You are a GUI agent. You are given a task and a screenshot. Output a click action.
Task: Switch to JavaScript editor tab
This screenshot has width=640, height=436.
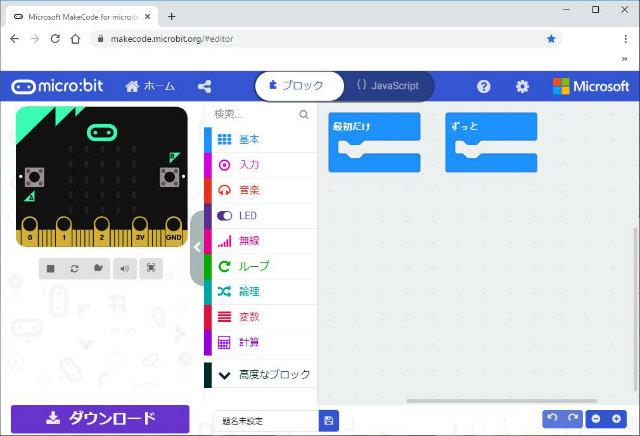387,86
